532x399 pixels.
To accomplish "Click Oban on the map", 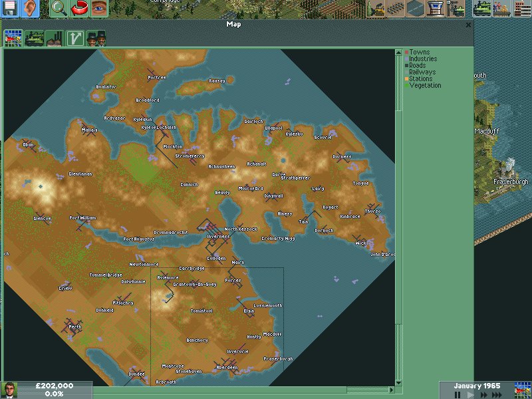I will click(x=28, y=145).
